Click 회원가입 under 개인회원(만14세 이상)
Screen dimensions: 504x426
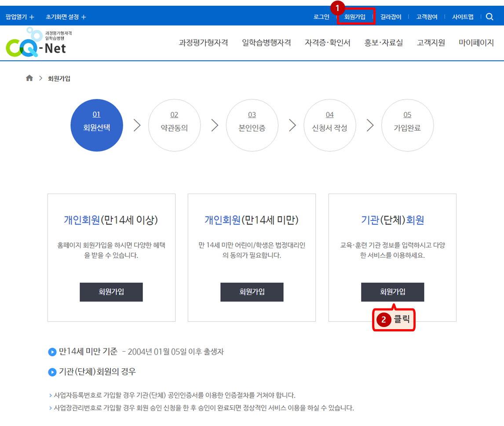tap(111, 292)
